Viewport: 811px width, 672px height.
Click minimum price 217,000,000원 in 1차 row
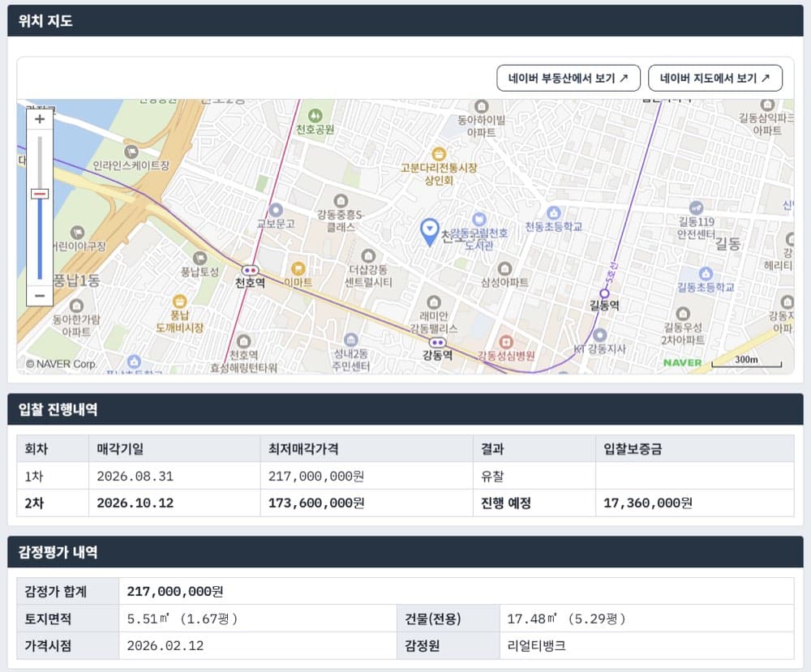click(x=316, y=476)
